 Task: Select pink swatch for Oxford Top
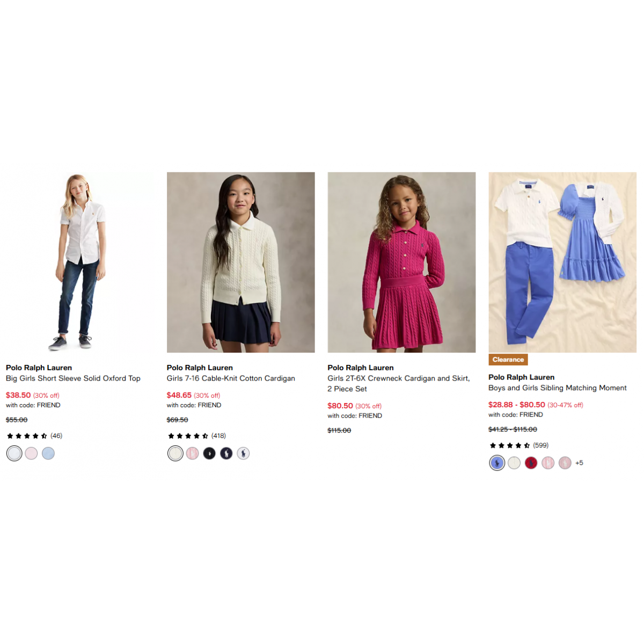point(31,453)
